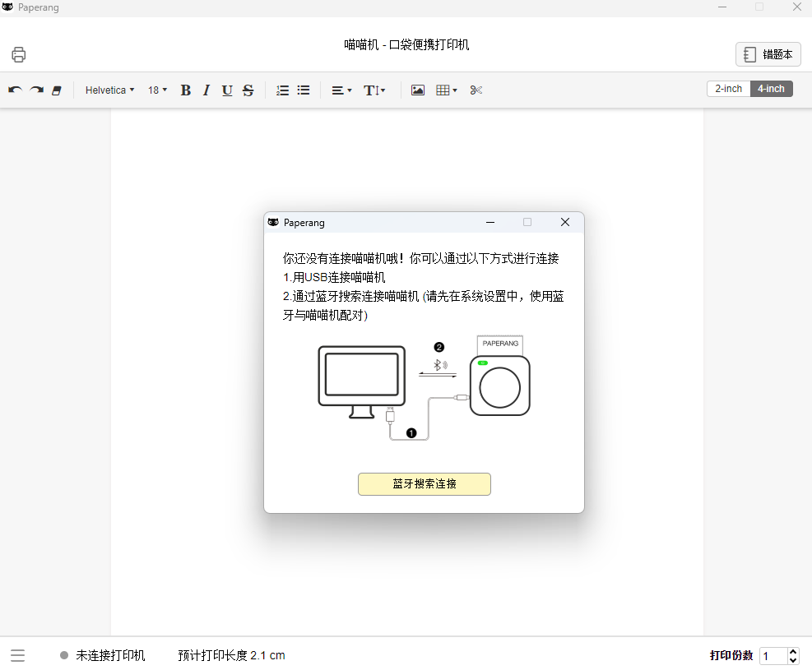
Task: Switch to 2-inch paper width
Action: pyautogui.click(x=728, y=89)
